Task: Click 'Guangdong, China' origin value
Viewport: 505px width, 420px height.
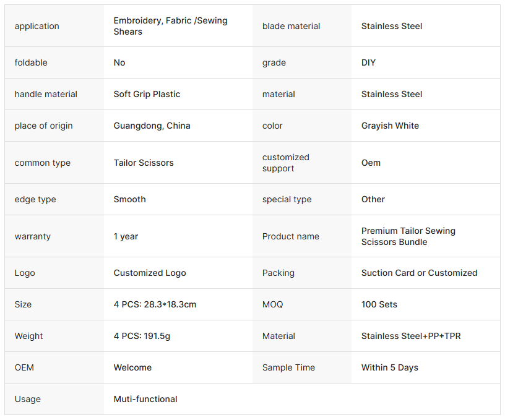Action: [152, 126]
